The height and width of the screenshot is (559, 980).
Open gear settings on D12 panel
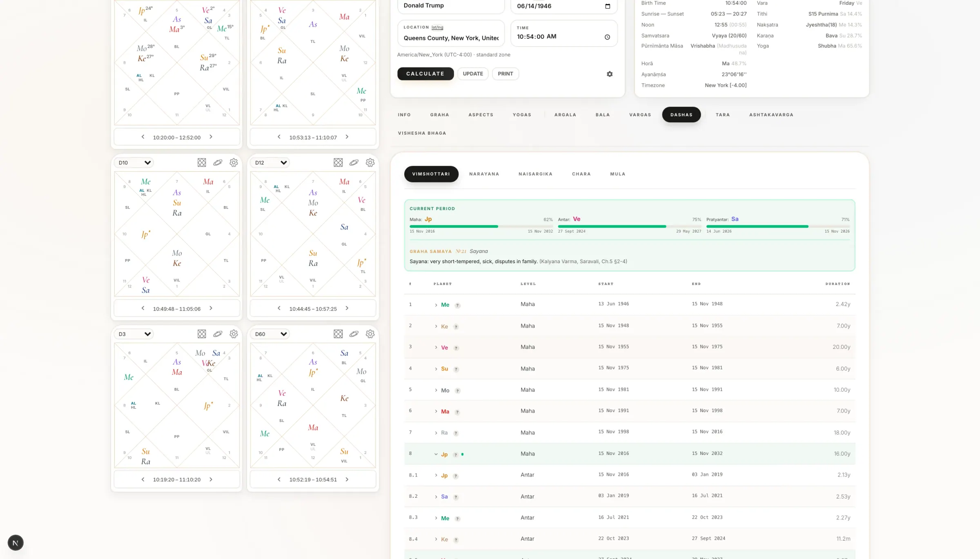(370, 162)
